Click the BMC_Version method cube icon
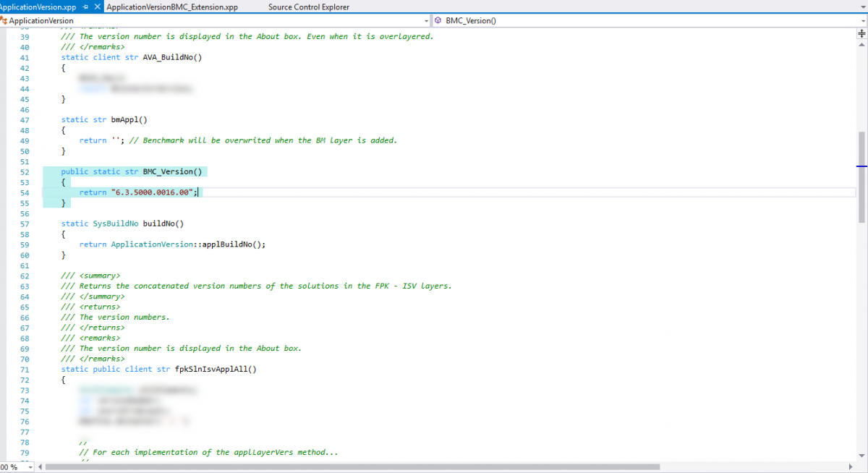 coord(438,21)
